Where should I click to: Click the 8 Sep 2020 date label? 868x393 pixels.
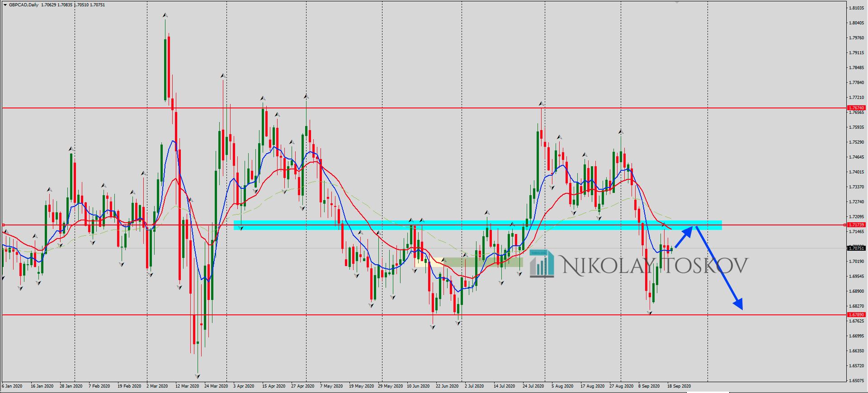tap(649, 386)
